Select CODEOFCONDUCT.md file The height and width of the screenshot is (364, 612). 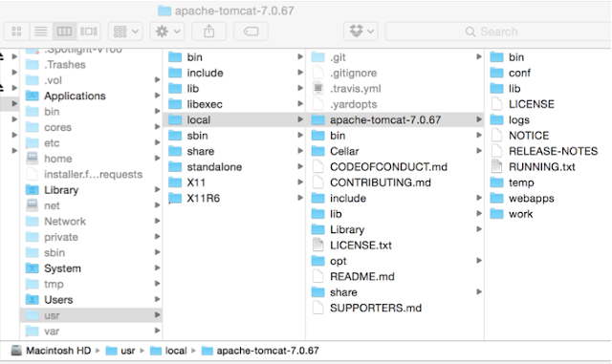click(x=388, y=167)
